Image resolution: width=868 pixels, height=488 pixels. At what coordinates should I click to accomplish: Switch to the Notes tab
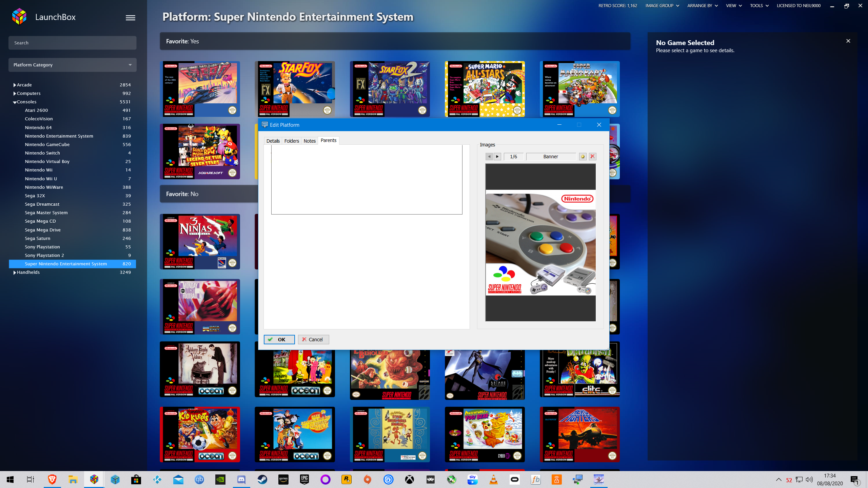pyautogui.click(x=310, y=141)
